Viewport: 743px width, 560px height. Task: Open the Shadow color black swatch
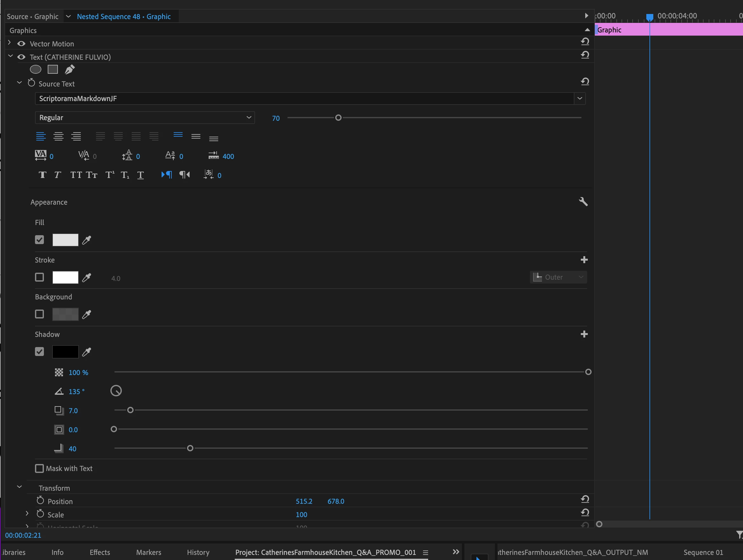(x=65, y=352)
